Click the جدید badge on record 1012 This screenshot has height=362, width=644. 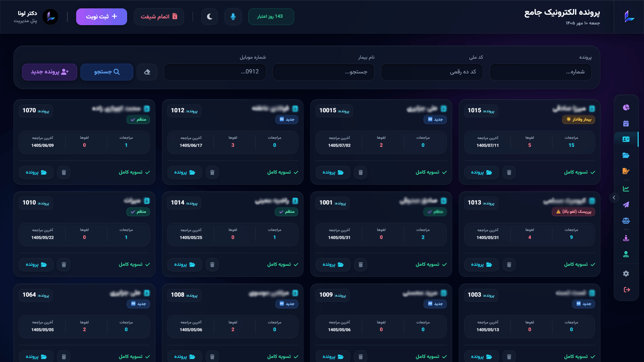287,120
